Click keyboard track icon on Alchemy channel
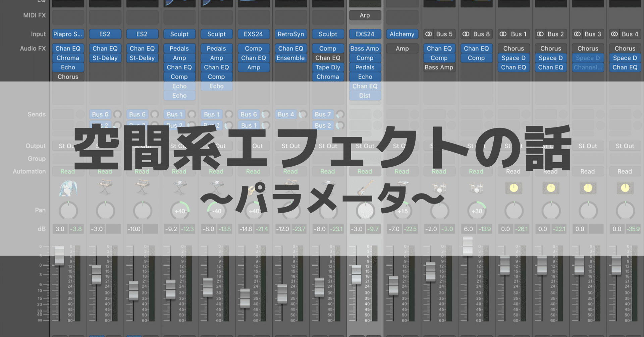644x337 pixels. [402, 187]
